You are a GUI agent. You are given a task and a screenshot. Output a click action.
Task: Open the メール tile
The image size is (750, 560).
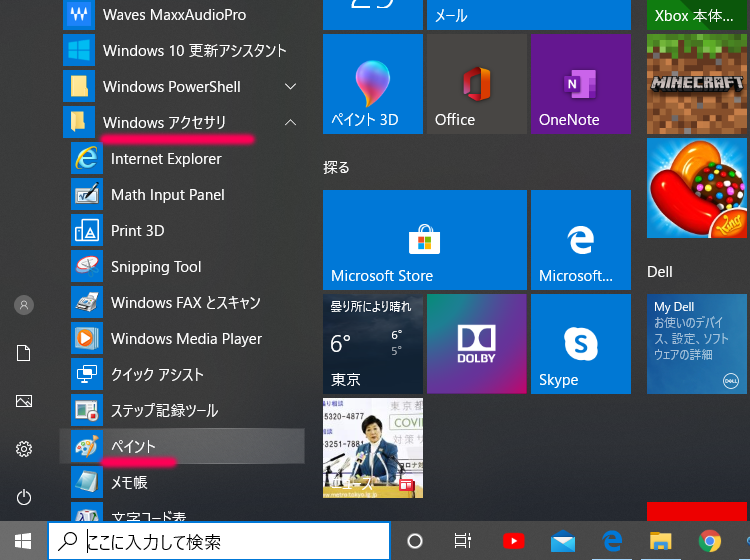[x=529, y=15]
